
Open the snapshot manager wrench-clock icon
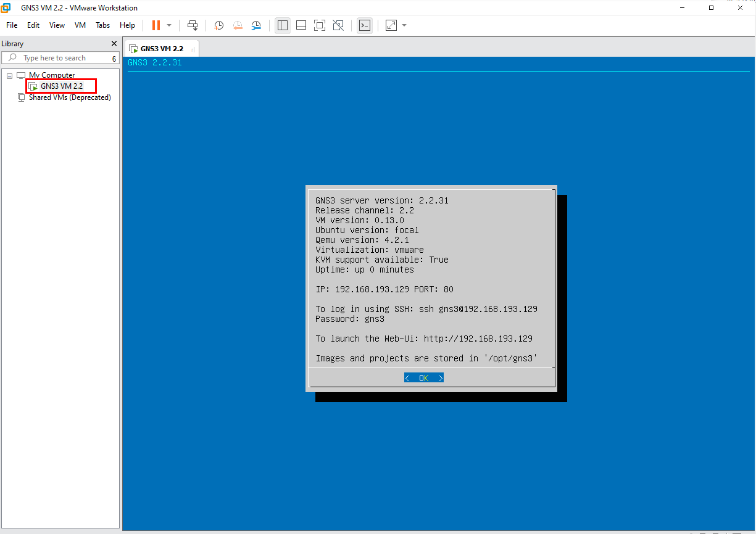pyautogui.click(x=256, y=25)
